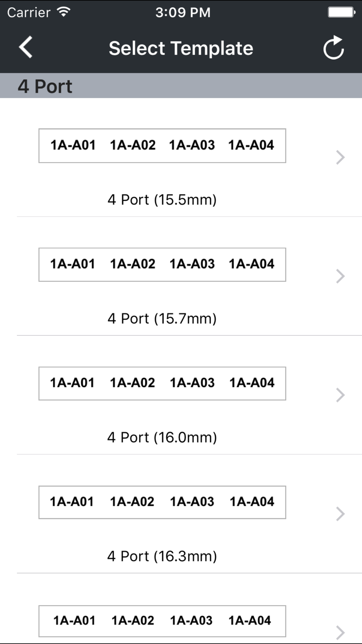The width and height of the screenshot is (362, 644).
Task: Tap the back arrow icon
Action: click(x=26, y=47)
